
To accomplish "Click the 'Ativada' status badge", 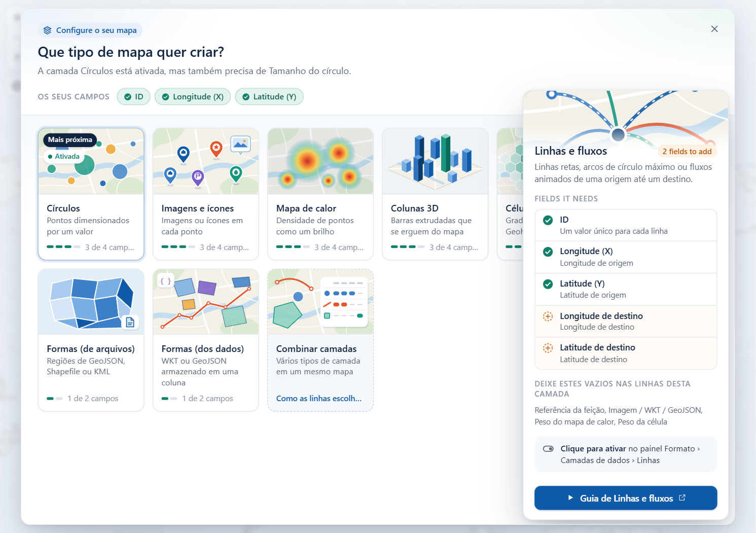I will coord(64,157).
